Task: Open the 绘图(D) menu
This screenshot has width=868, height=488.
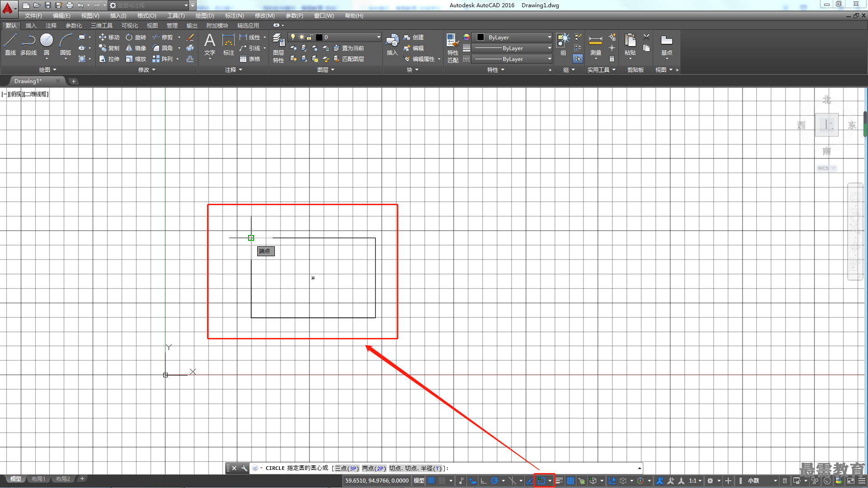Action: pyautogui.click(x=205, y=16)
